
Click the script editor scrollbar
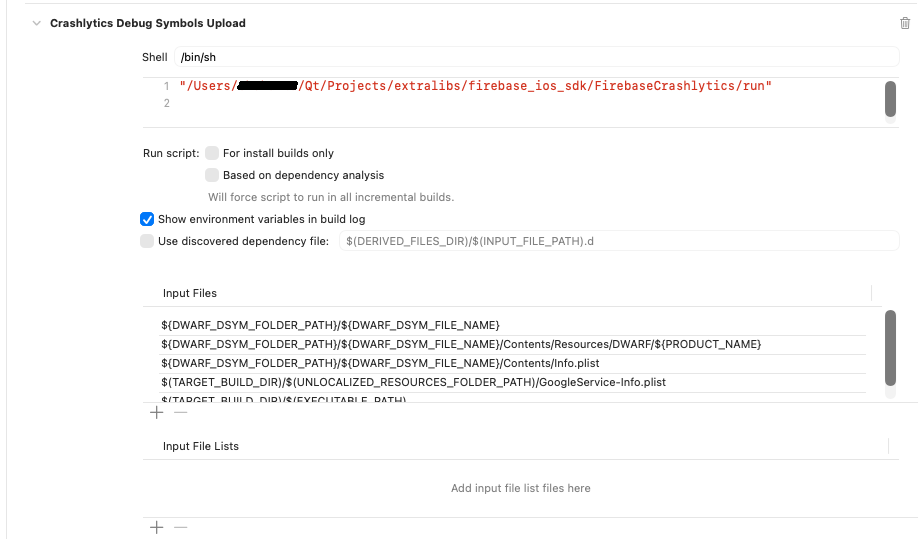[890, 98]
